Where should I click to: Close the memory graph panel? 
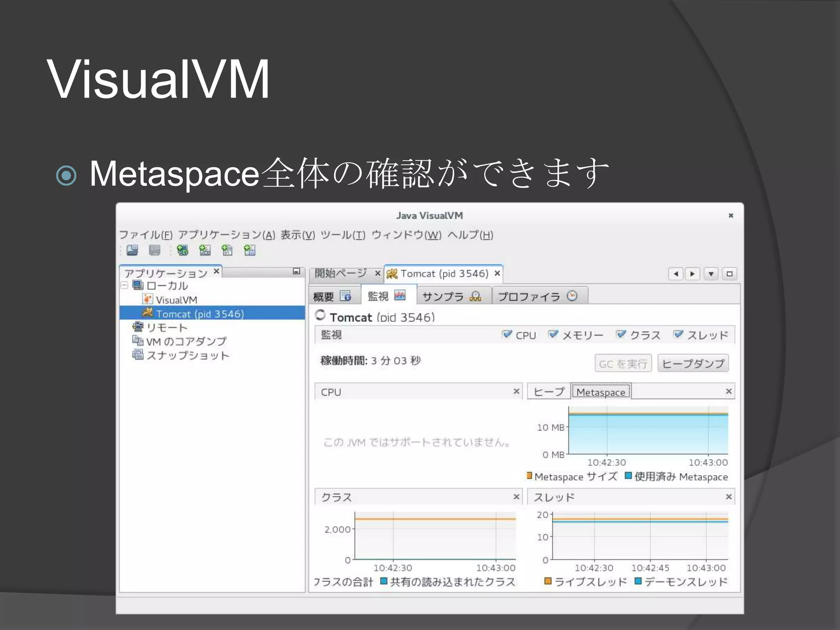(x=729, y=391)
